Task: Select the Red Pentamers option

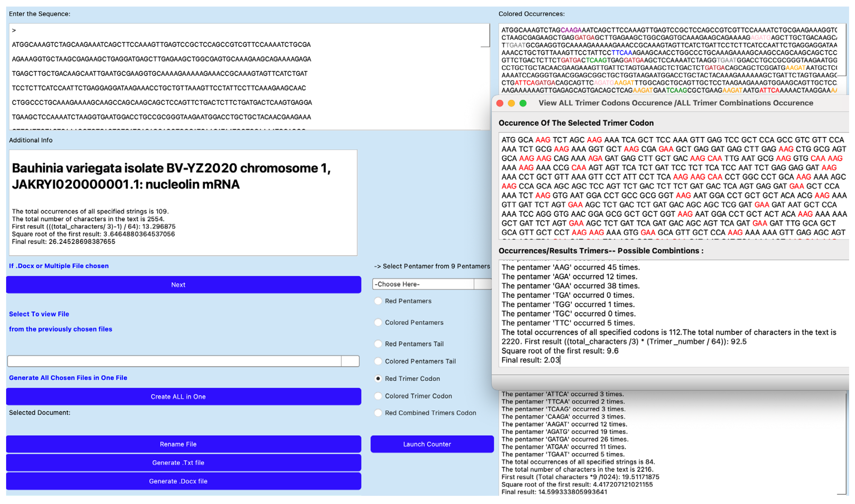Action: pos(378,301)
